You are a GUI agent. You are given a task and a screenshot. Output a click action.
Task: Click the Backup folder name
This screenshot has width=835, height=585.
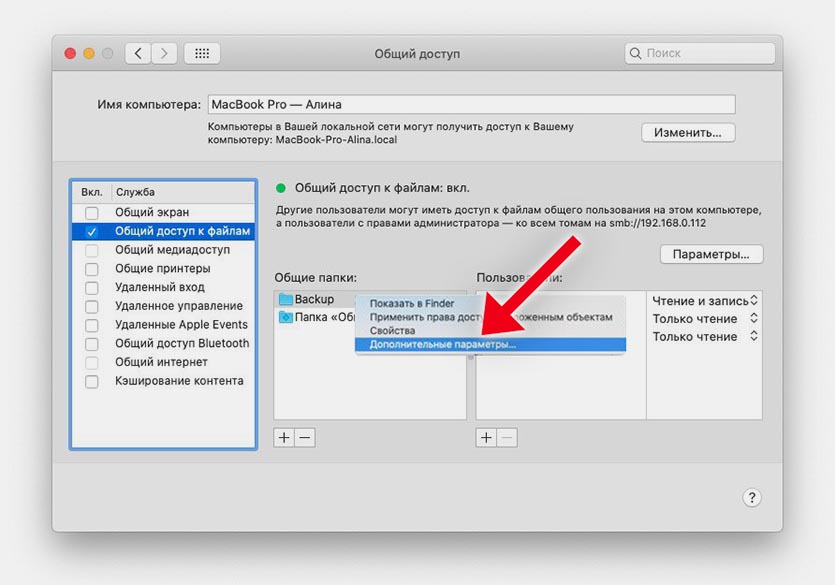[x=314, y=299]
